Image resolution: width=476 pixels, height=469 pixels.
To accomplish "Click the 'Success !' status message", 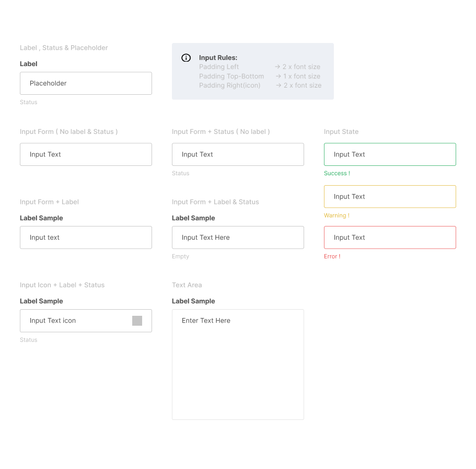I will (337, 173).
